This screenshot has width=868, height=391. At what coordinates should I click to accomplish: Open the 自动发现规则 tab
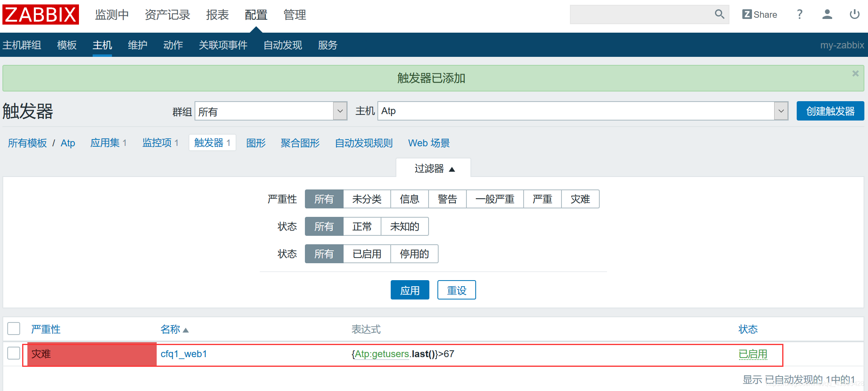pyautogui.click(x=364, y=143)
